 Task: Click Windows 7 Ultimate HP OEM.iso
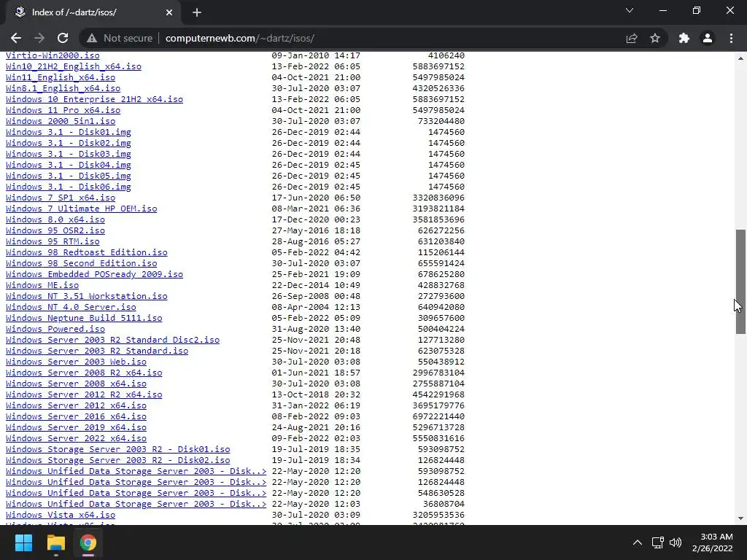pyautogui.click(x=82, y=209)
